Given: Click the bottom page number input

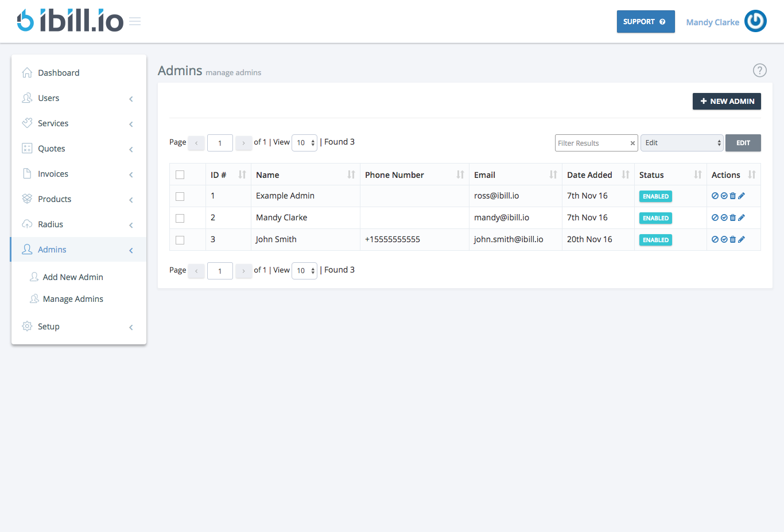Looking at the screenshot, I should (220, 271).
